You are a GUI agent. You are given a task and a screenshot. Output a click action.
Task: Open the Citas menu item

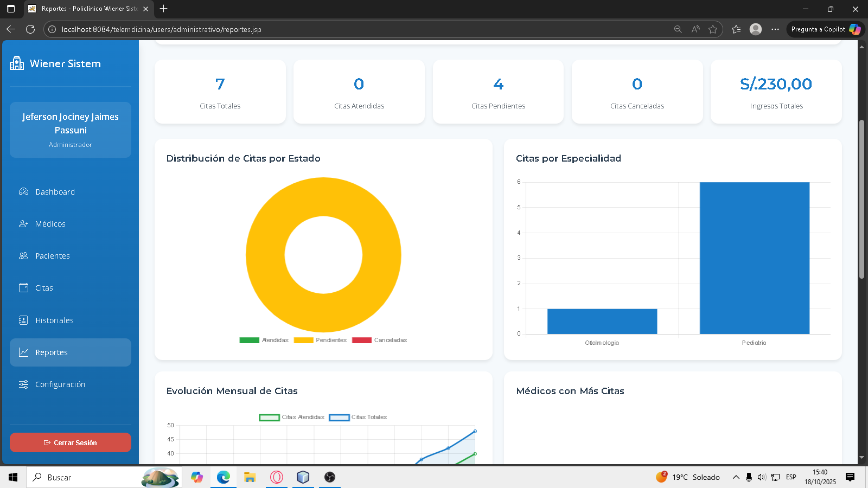[x=71, y=288]
